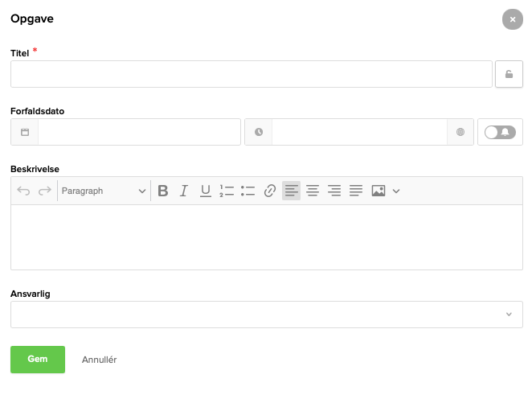Toggle the lock icon beside Titel

point(509,74)
